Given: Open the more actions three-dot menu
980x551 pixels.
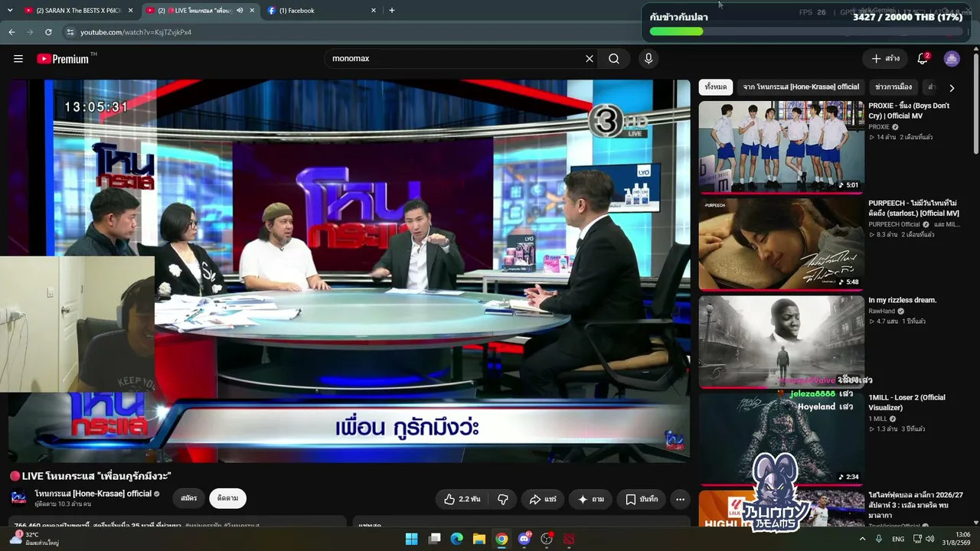Looking at the screenshot, I should tap(680, 499).
